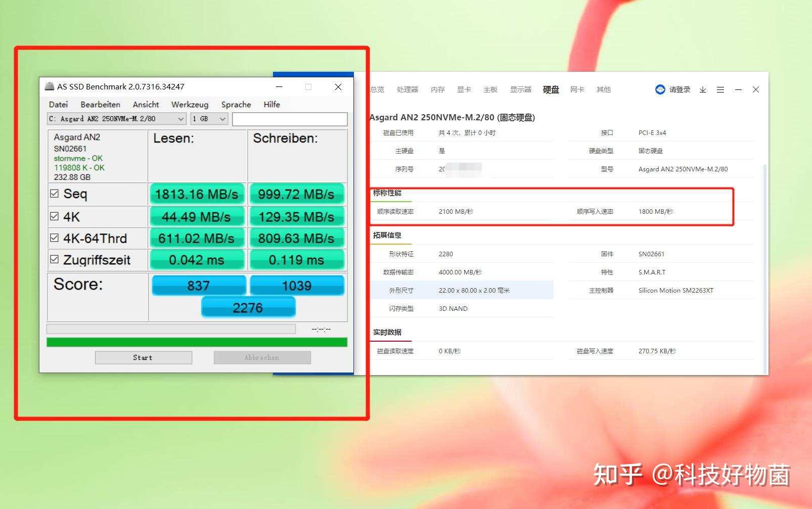Screen dimensions: 812x509
Task: Open the drive selection dropdown C: Asgard AN2
Action: [x=117, y=119]
